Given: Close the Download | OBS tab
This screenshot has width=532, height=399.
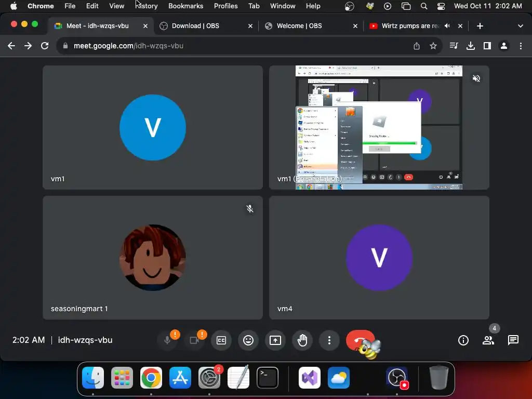Looking at the screenshot, I should [250, 26].
